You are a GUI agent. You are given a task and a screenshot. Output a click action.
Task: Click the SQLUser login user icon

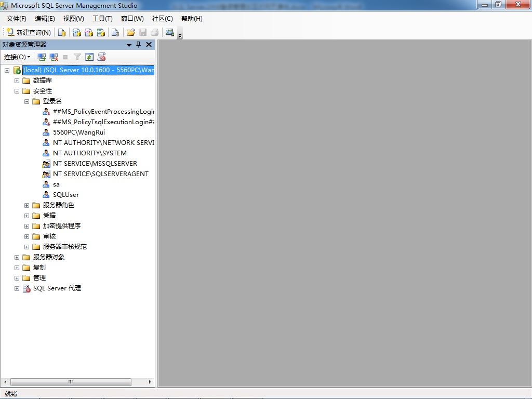click(46, 195)
